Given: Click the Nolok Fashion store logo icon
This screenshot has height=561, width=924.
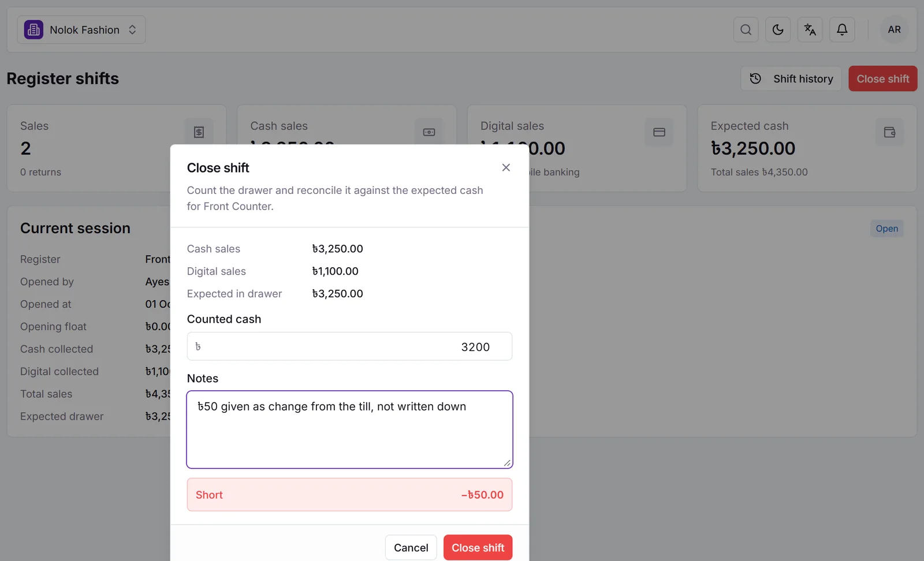Looking at the screenshot, I should (x=33, y=29).
